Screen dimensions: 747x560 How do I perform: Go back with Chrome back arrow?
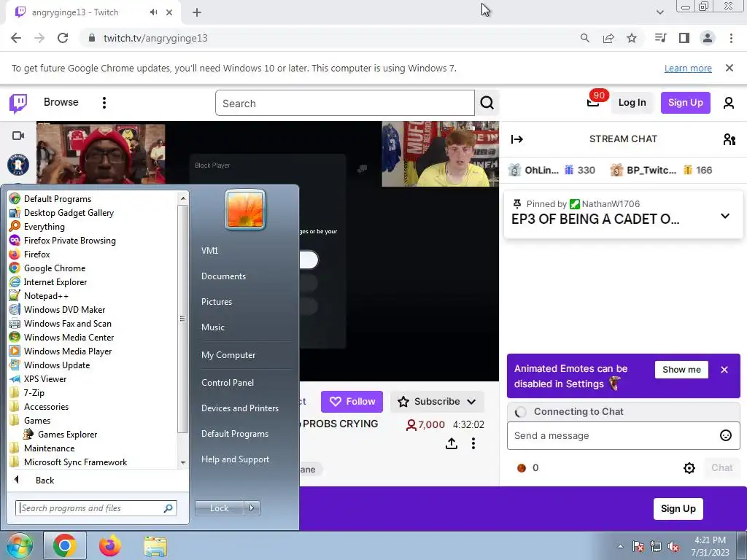tap(16, 38)
